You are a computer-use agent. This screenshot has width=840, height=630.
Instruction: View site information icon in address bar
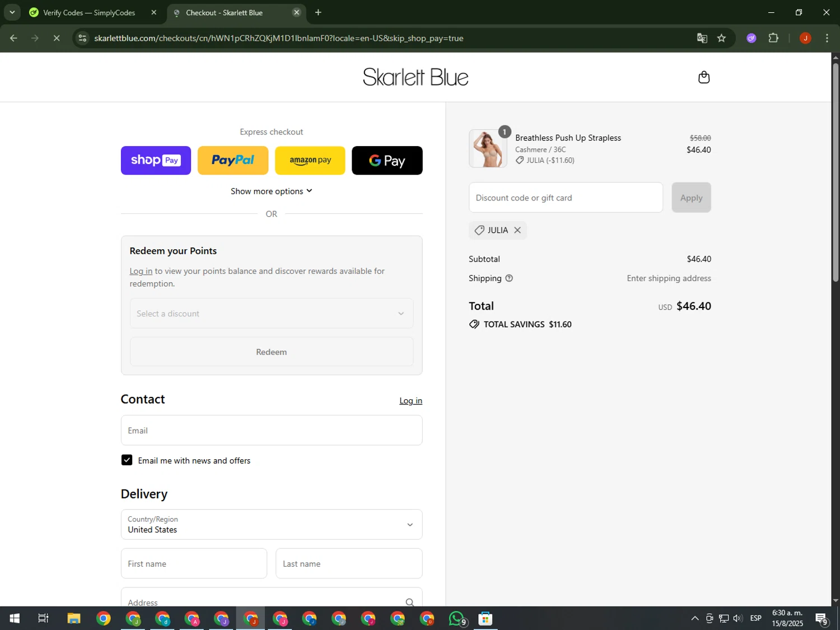coord(82,38)
